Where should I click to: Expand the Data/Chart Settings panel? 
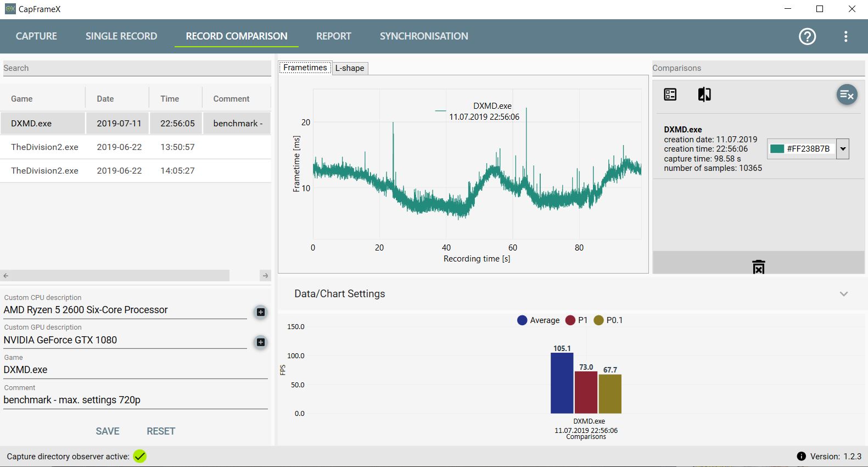(x=844, y=294)
